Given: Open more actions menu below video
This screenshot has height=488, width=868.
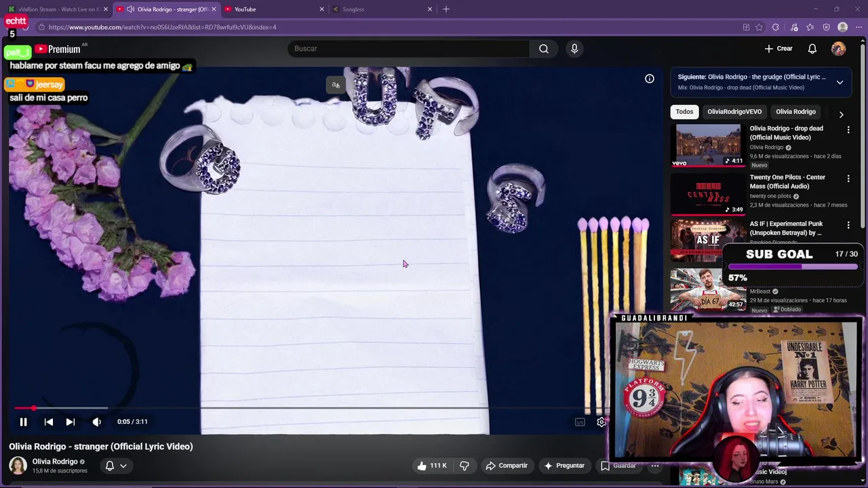Looking at the screenshot, I should coord(655,466).
